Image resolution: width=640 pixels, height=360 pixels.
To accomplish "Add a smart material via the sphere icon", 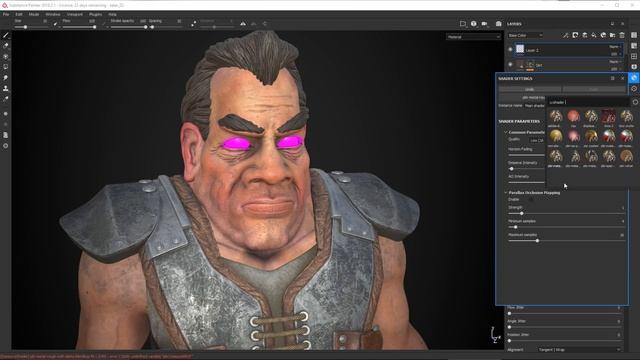I will [603, 36].
